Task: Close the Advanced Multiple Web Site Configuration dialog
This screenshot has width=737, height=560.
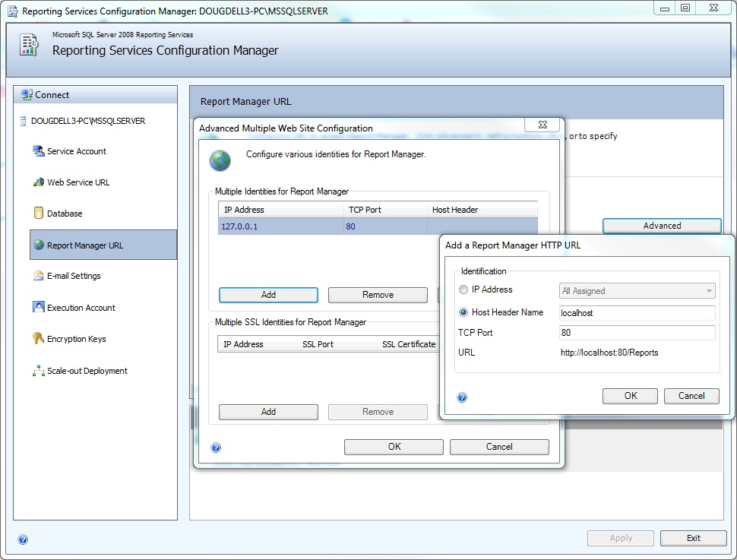Action: (542, 125)
